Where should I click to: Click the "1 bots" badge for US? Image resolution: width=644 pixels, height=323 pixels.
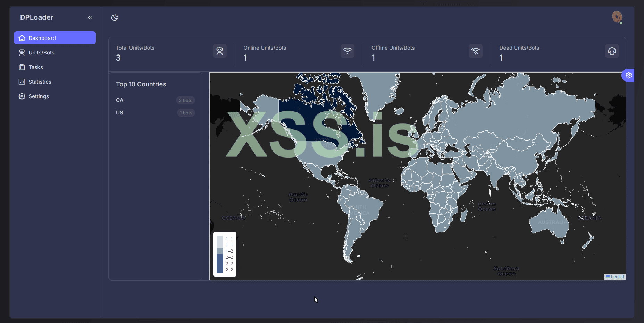pyautogui.click(x=186, y=113)
